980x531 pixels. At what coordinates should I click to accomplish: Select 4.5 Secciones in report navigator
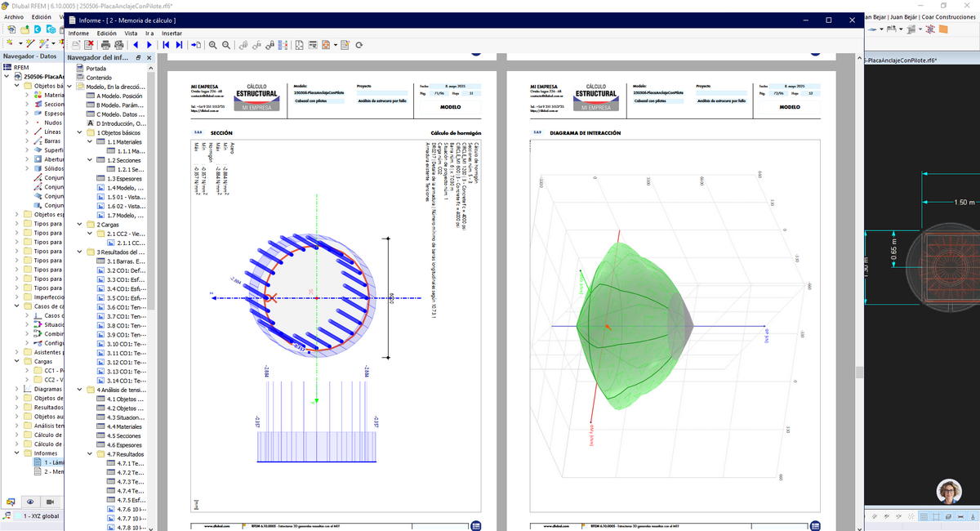tap(124, 435)
